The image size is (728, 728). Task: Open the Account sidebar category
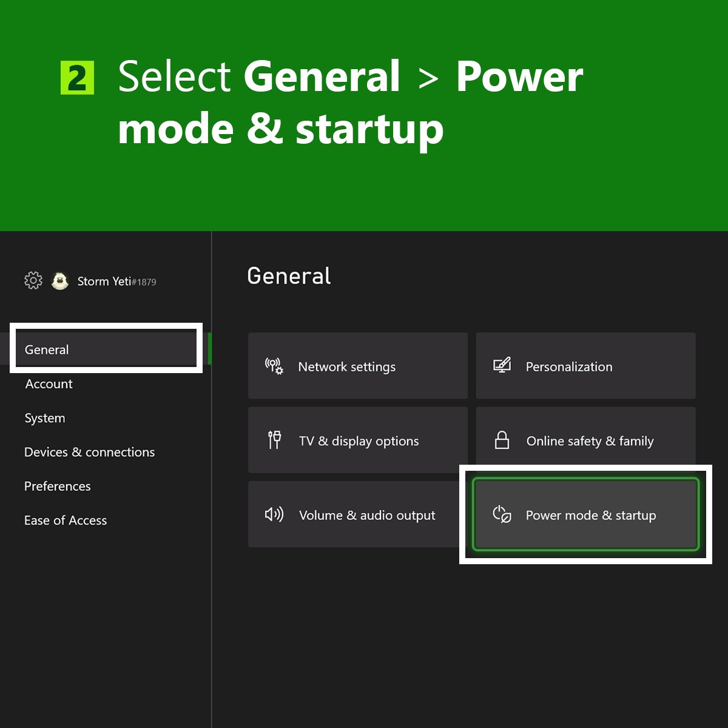pyautogui.click(x=49, y=384)
